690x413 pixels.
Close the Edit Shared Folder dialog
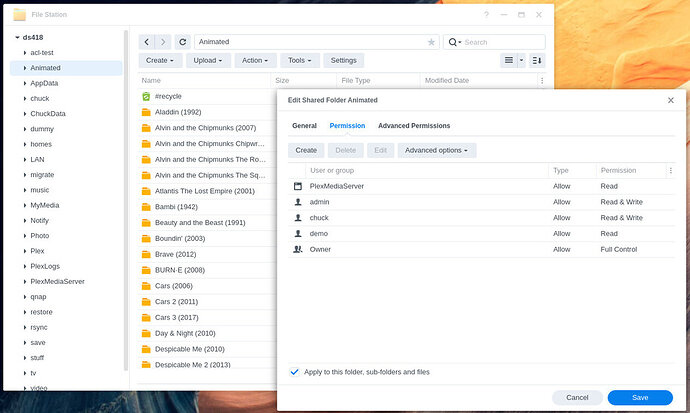(x=671, y=100)
